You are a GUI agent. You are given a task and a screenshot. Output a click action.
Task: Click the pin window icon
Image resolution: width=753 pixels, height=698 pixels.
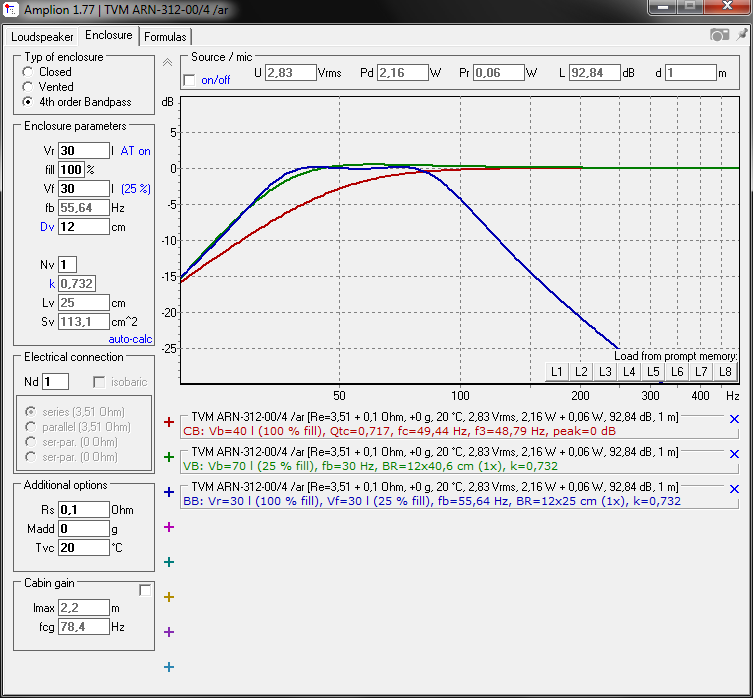tap(742, 35)
